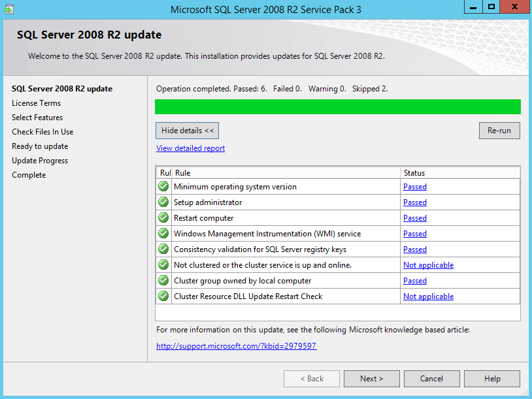Click check icon for Cluster group ownership rule
Viewport: 532px width, 399px height.
tap(163, 280)
